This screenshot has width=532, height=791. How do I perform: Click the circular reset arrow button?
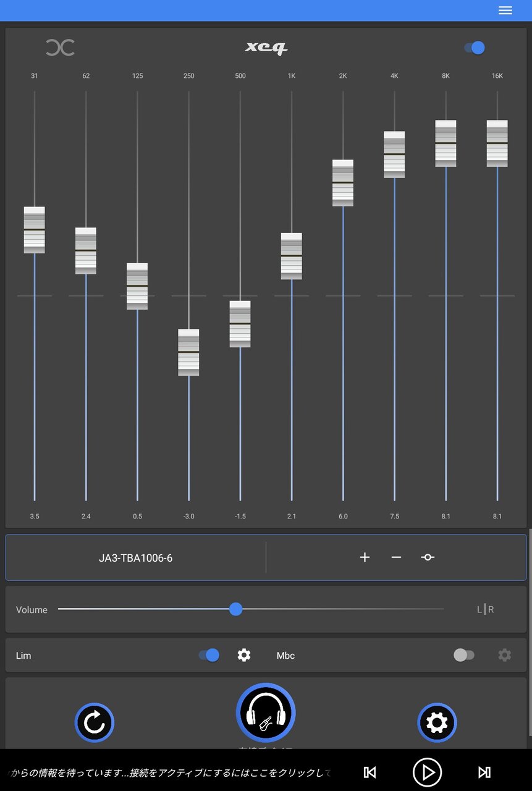(95, 722)
